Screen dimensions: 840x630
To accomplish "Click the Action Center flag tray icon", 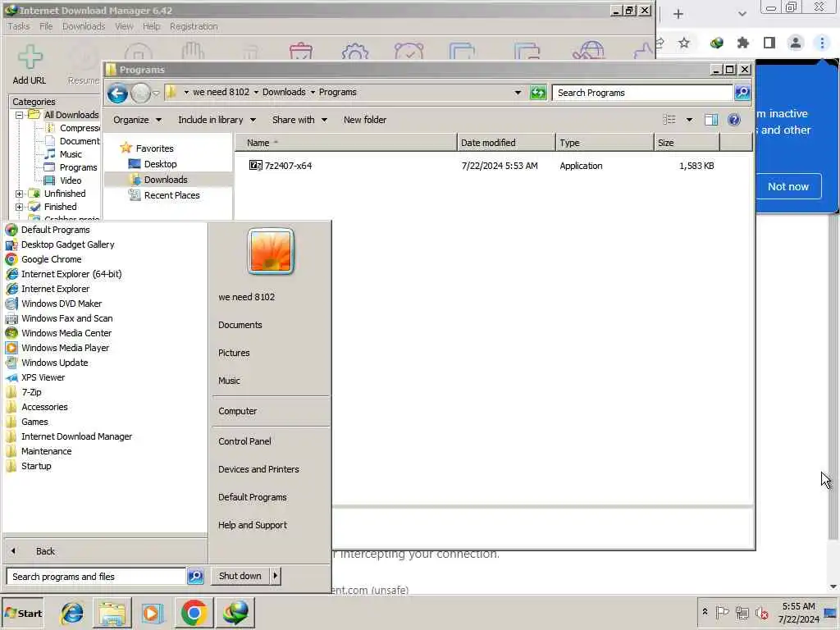I will click(x=722, y=612).
